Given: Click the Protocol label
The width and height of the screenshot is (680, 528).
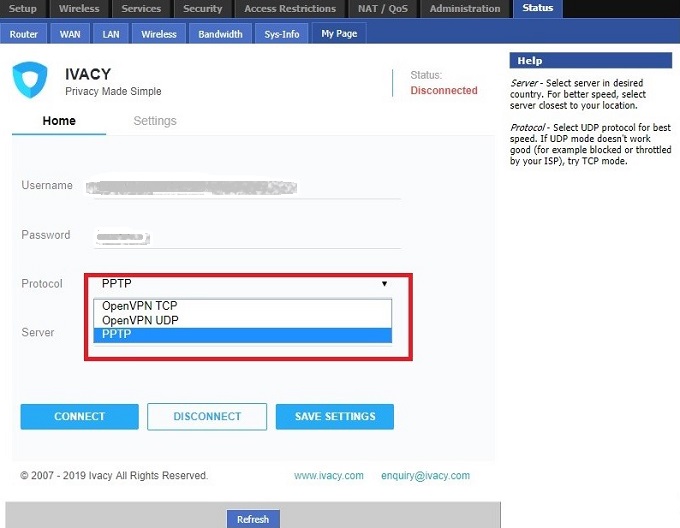Looking at the screenshot, I should coord(42,284).
